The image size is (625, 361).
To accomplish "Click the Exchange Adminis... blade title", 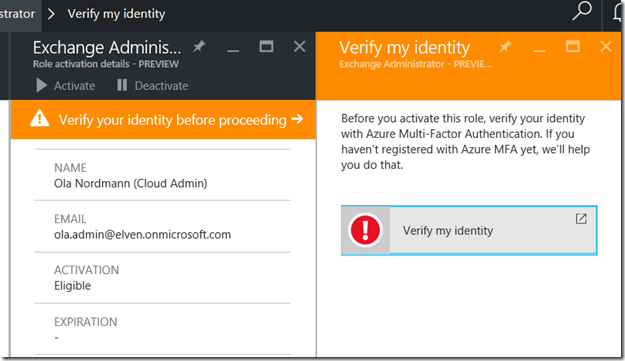I will (x=107, y=47).
